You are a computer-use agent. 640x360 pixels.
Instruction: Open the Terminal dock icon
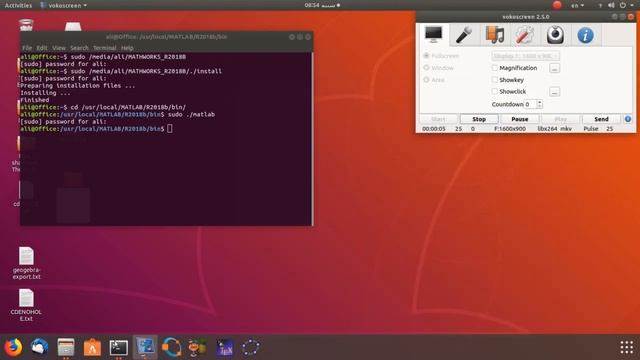(119, 347)
